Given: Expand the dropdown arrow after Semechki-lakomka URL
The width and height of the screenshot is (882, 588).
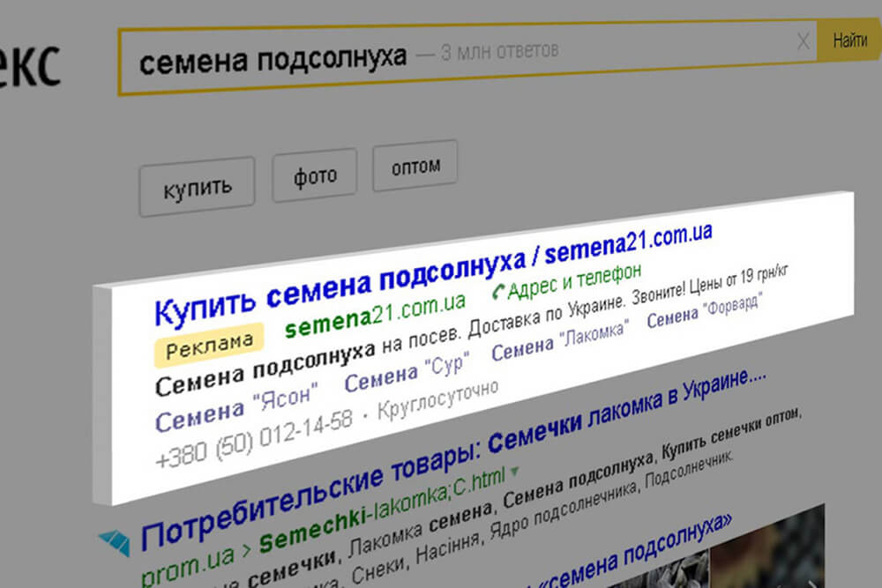Looking at the screenshot, I should point(514,471).
